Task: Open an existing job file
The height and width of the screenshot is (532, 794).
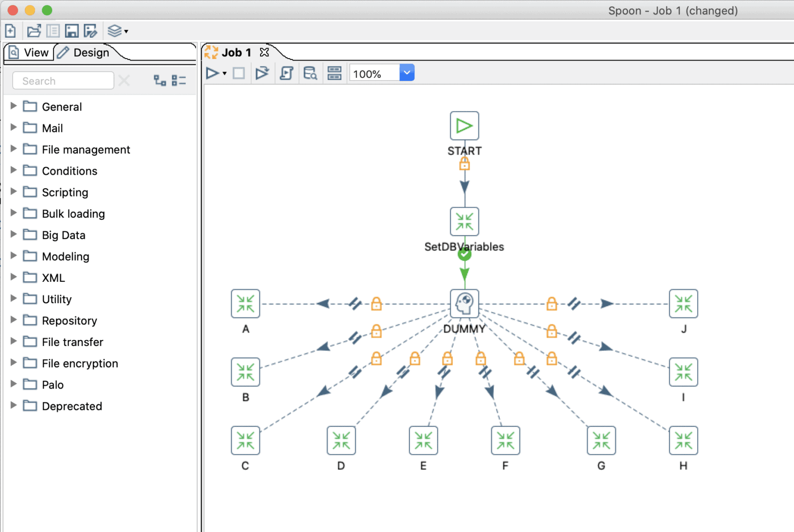Action: (34, 30)
